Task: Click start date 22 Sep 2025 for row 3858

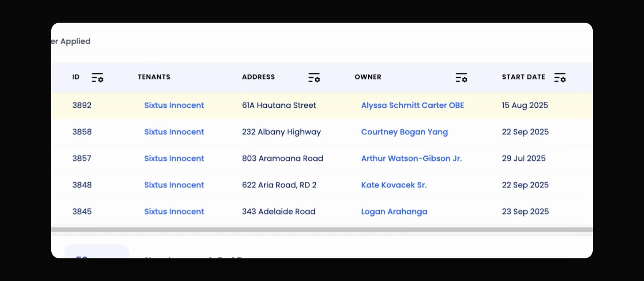Action: 525,132
